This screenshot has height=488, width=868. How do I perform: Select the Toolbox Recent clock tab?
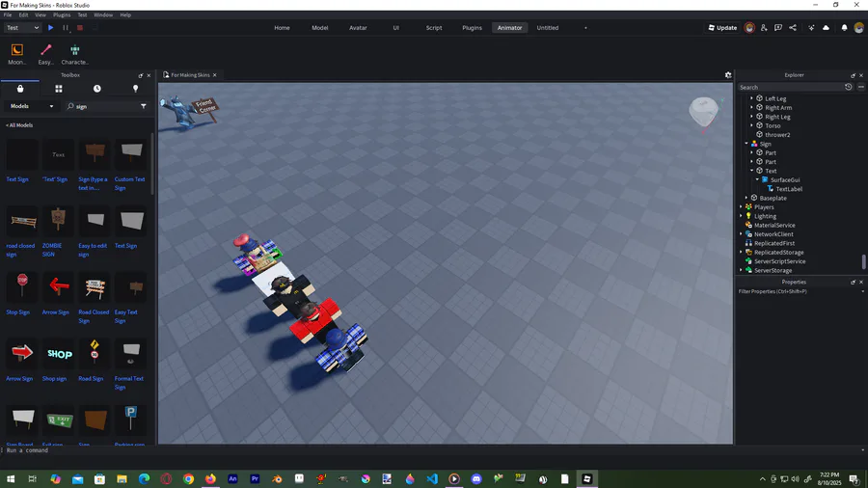coord(96,89)
